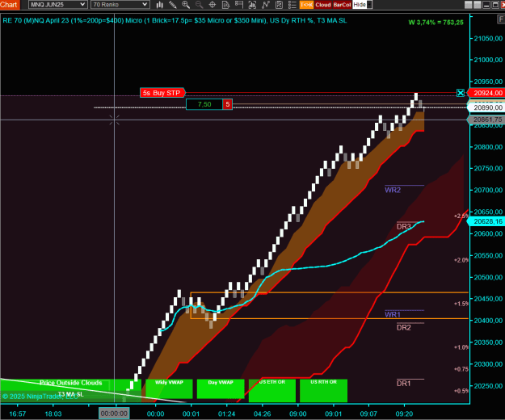Screen dimensions: 505x420
Task: Select the 5s Buy STP order label
Action: pos(162,93)
